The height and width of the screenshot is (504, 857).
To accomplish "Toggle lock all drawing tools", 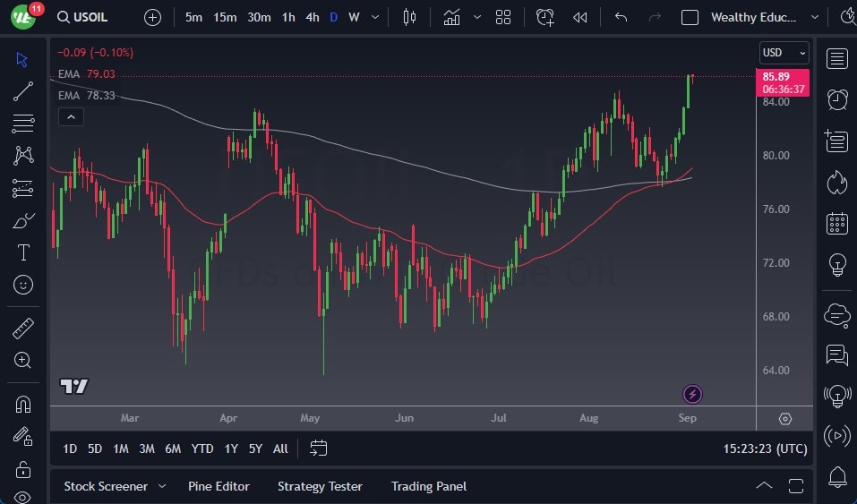I will pos(24,467).
